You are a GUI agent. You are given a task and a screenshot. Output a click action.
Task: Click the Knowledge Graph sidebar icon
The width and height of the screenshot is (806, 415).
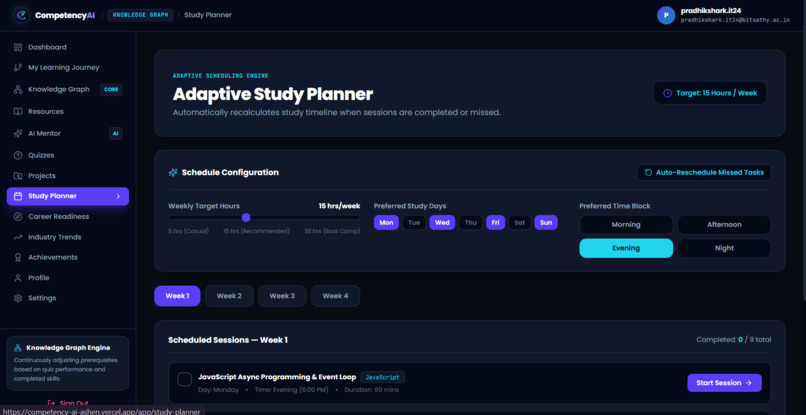(18, 89)
